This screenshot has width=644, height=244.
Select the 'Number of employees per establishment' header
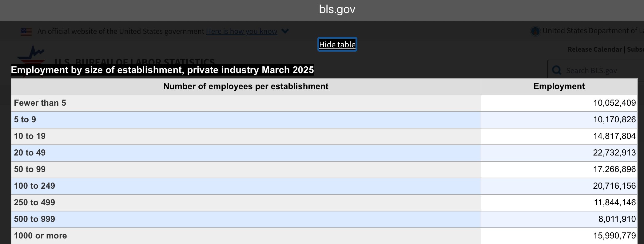pyautogui.click(x=246, y=86)
